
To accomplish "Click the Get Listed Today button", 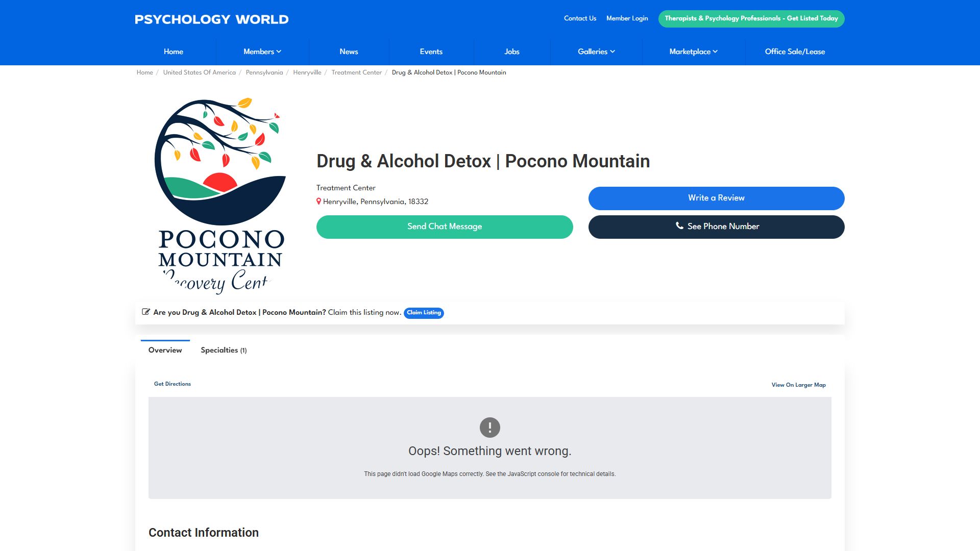I will (751, 18).
